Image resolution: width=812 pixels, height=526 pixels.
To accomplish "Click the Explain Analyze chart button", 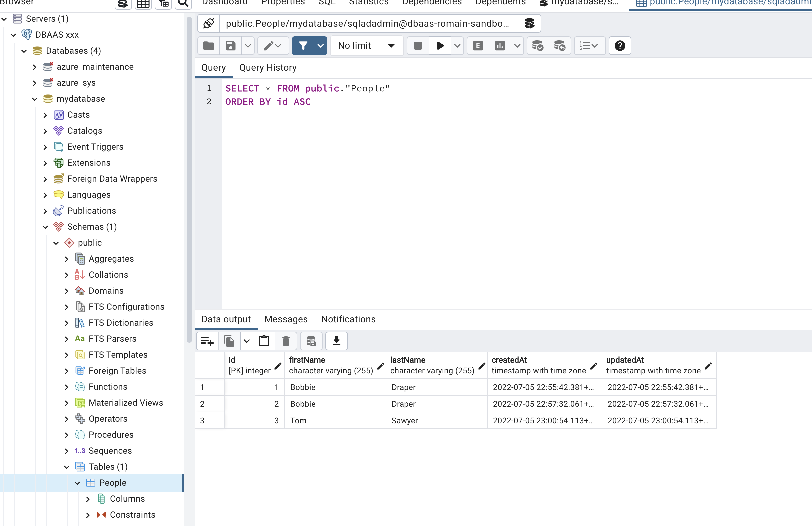I will 500,46.
